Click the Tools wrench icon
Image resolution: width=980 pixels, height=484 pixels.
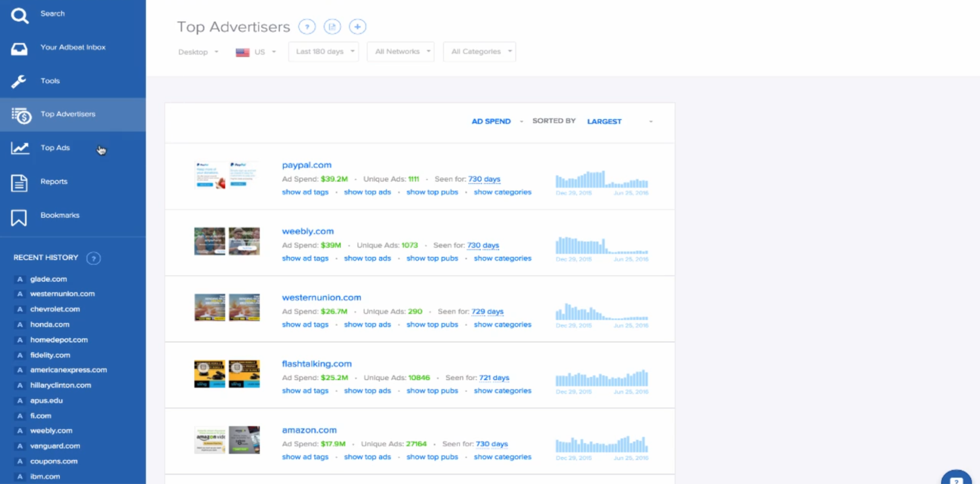(x=19, y=81)
